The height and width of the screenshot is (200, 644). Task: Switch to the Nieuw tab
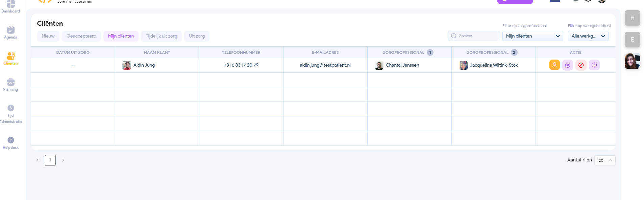point(48,36)
